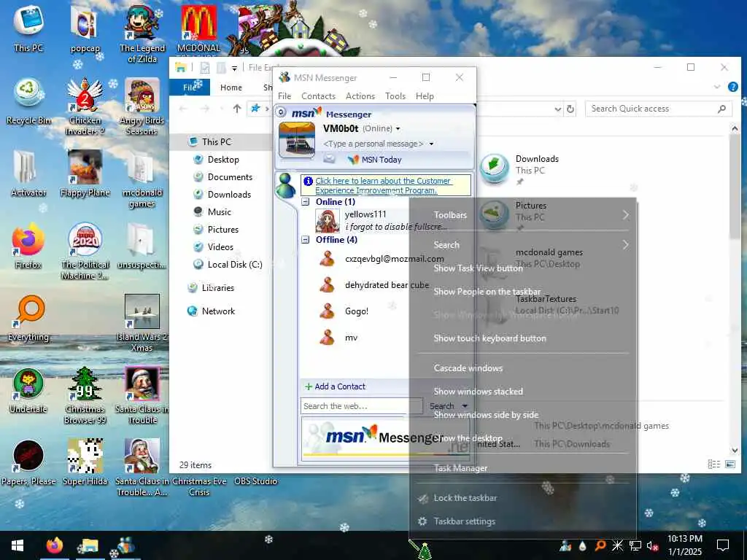Open Messenger File menu
The image size is (747, 560).
click(285, 96)
